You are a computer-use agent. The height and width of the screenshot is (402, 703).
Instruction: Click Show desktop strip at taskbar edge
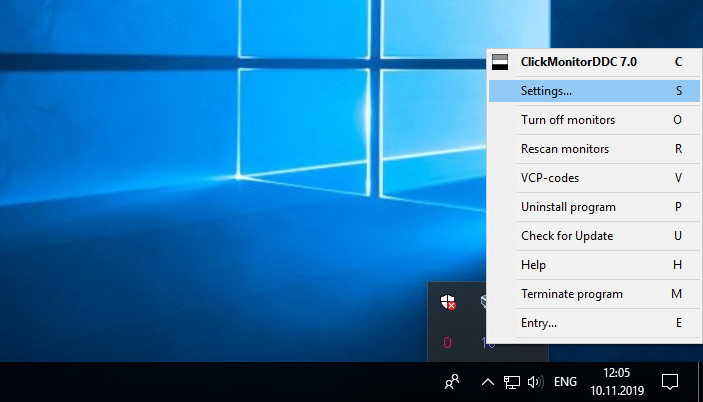click(x=700, y=382)
